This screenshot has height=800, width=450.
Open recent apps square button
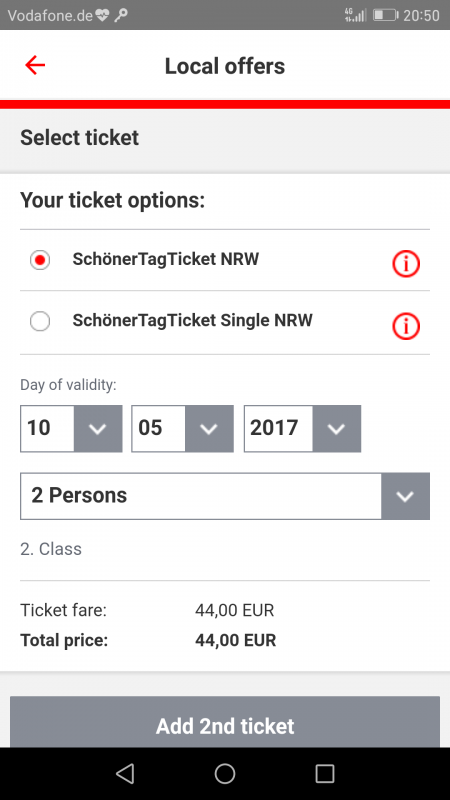[x=324, y=773]
